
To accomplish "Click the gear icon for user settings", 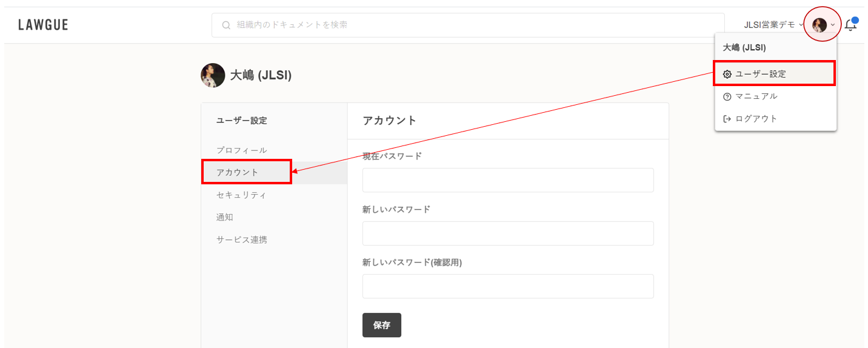I will click(727, 74).
